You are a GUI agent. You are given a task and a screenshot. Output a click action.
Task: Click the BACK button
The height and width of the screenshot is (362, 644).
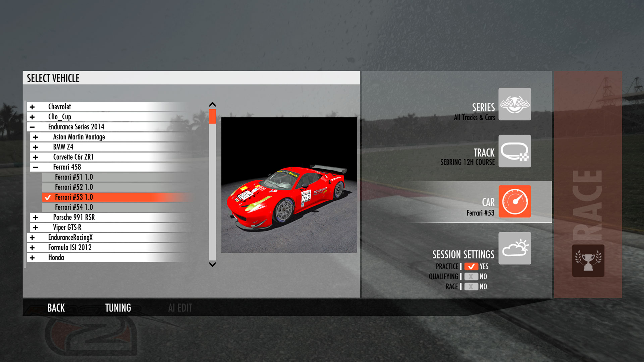56,308
